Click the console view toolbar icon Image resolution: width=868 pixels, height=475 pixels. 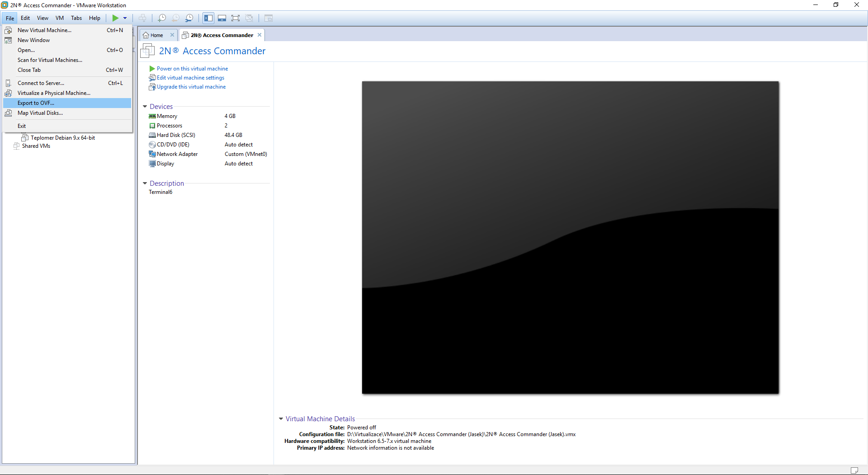point(269,18)
